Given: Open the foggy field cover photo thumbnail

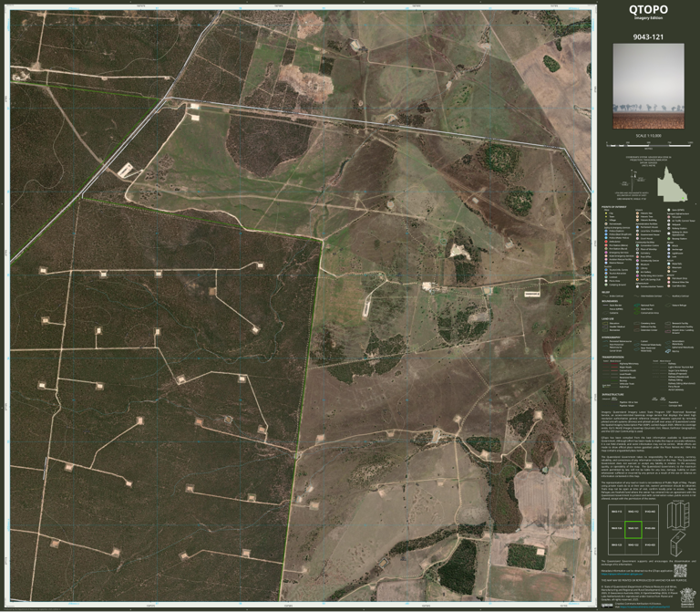Looking at the screenshot, I should (x=648, y=86).
